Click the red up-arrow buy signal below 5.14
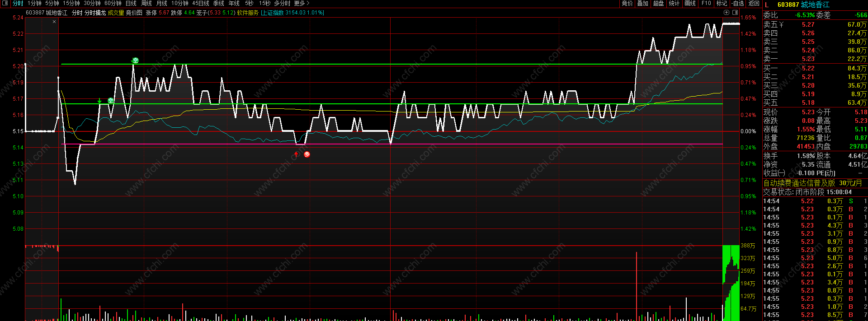Image resolution: width=868 pixels, height=321 pixels. pyautogui.click(x=296, y=154)
